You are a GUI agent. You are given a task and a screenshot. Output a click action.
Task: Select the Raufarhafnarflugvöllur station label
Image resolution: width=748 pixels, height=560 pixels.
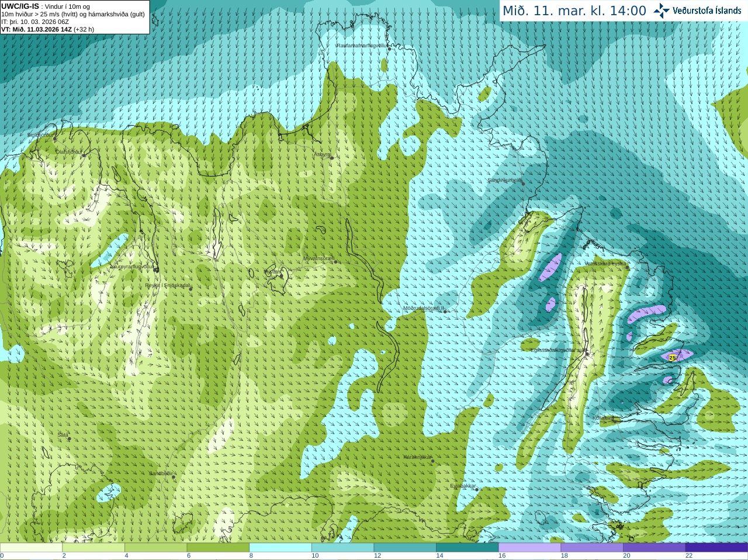pyautogui.click(x=362, y=45)
